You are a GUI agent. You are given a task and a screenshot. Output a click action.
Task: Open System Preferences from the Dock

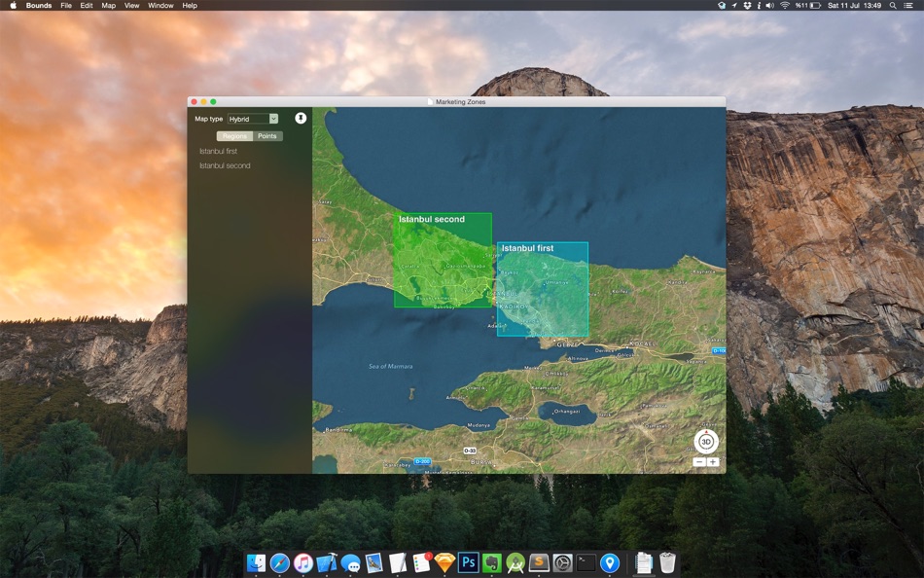(x=563, y=562)
